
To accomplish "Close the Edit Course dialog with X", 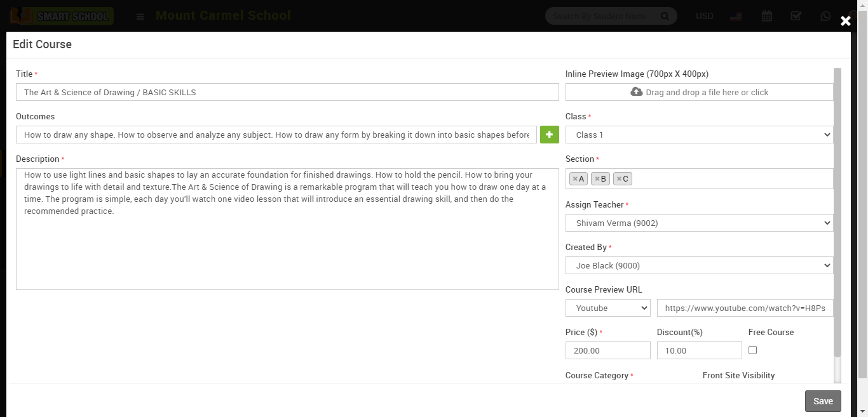I will [x=845, y=21].
